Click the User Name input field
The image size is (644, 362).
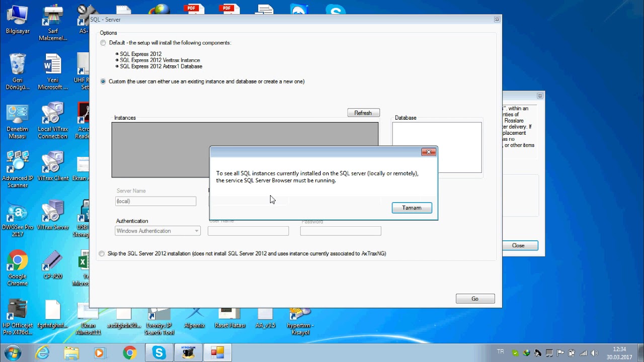tap(248, 231)
